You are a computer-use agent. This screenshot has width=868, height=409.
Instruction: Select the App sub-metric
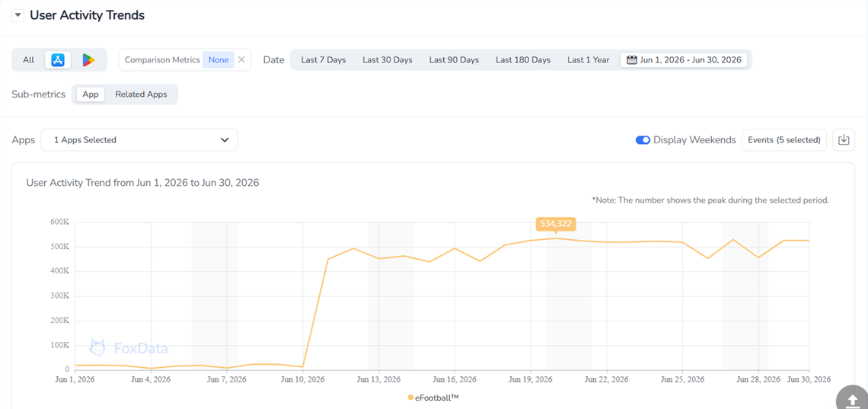click(x=91, y=94)
